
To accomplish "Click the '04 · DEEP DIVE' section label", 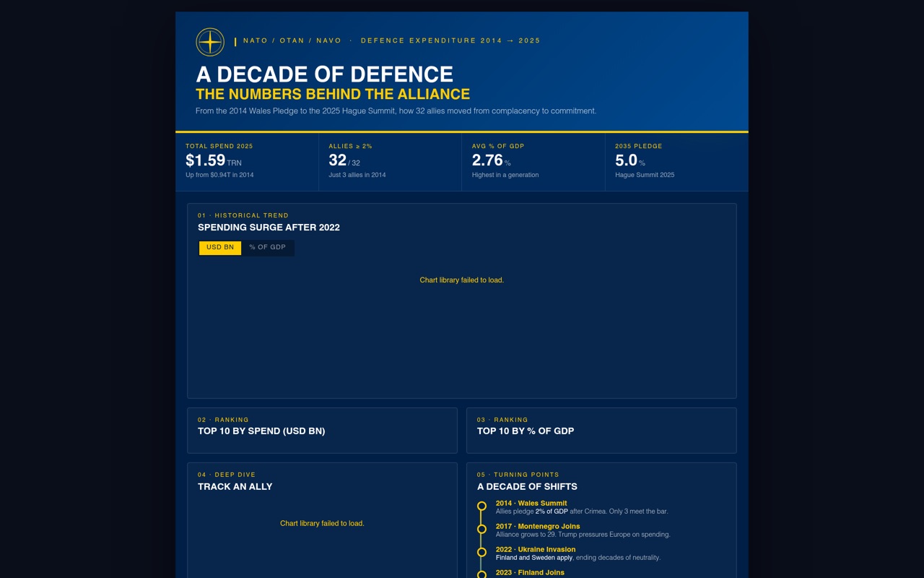I will [227, 475].
